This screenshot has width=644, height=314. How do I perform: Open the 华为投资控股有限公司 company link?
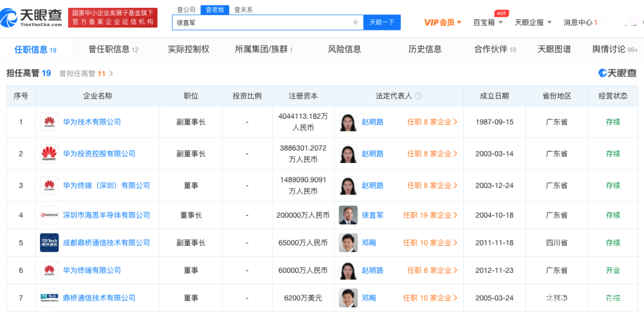99,154
